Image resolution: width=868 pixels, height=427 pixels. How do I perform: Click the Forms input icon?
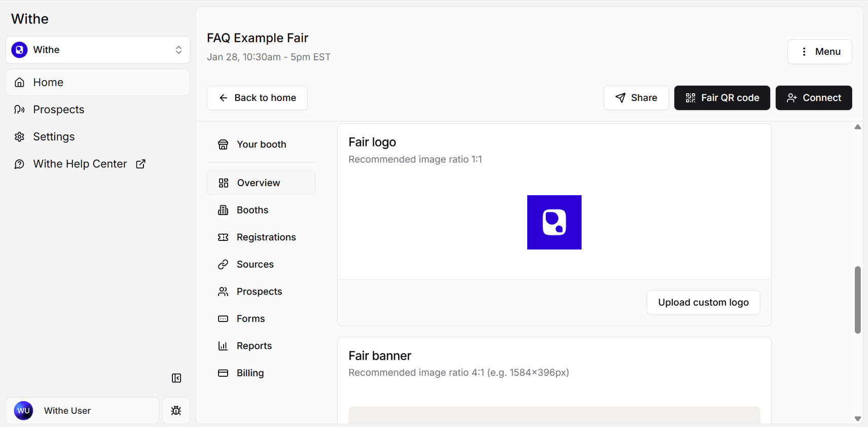(223, 318)
